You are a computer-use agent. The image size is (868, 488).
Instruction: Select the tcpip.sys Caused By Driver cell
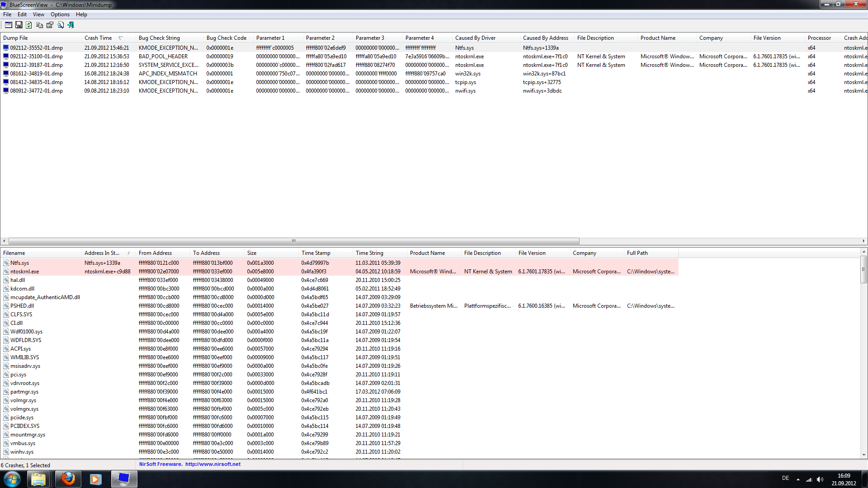[x=465, y=82]
